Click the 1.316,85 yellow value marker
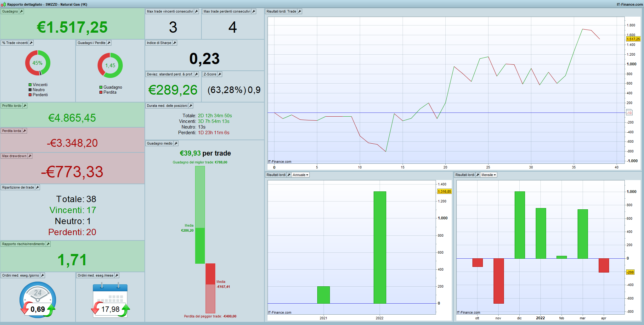Viewport: 644px width, 325px height. click(x=444, y=191)
